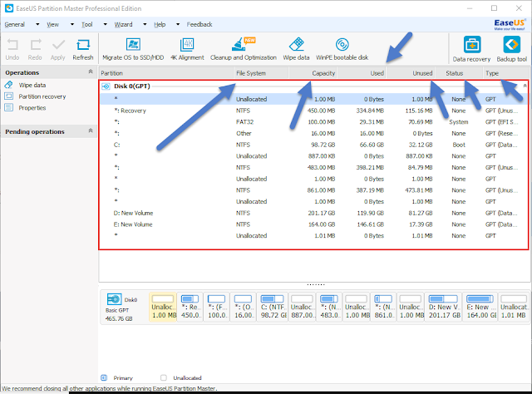Select the *: Recovery partition row

click(314, 111)
